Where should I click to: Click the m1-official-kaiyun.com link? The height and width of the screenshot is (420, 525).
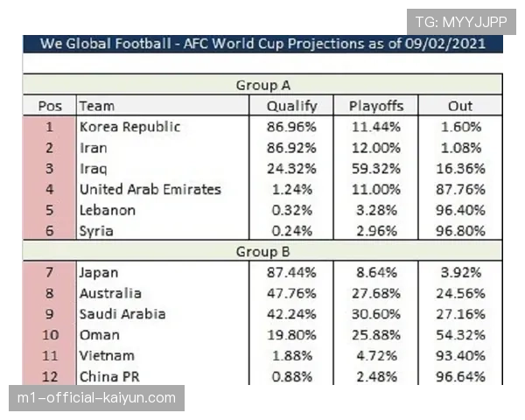tap(96, 398)
